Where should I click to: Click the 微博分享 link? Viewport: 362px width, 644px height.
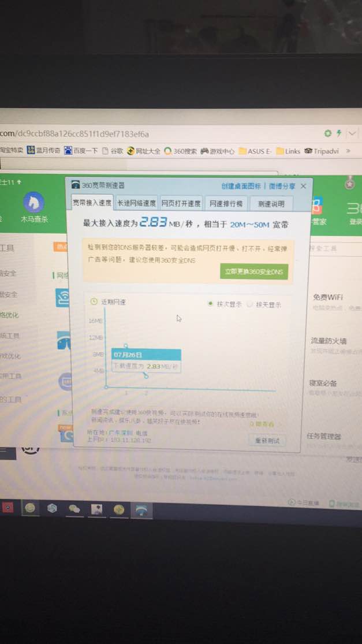click(x=282, y=186)
